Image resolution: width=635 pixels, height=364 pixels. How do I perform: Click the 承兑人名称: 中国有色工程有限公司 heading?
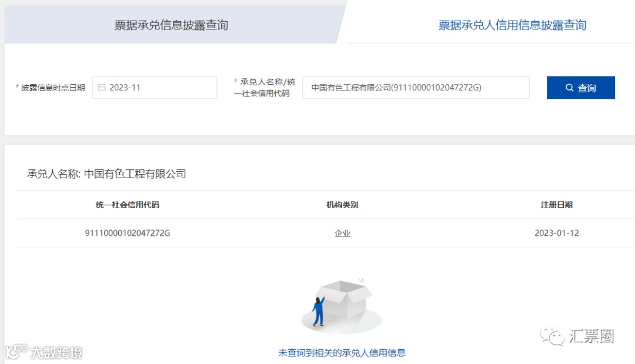(x=106, y=174)
